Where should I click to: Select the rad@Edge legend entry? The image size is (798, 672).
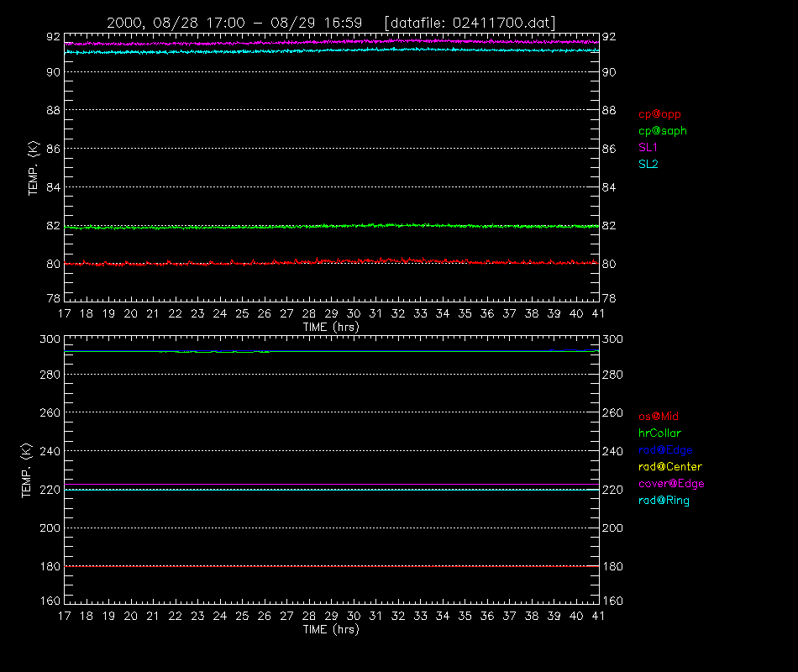coord(665,450)
